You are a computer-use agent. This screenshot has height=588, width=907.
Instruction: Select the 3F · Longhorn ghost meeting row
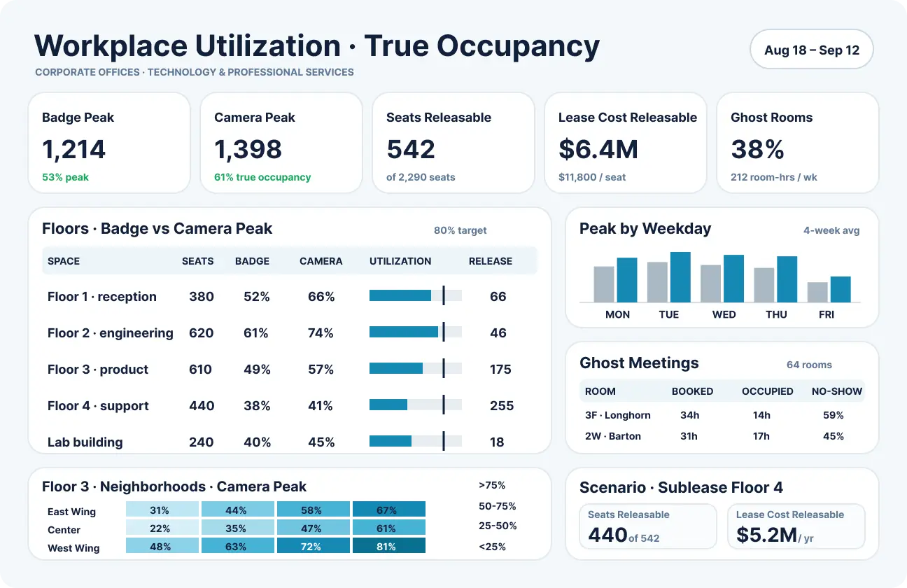tap(722, 415)
